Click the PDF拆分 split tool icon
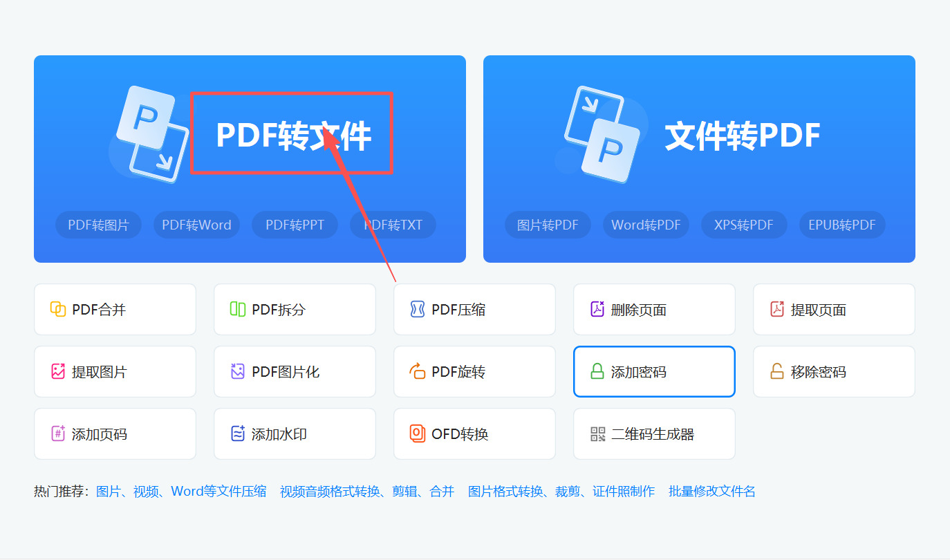The width and height of the screenshot is (950, 560). 238,309
